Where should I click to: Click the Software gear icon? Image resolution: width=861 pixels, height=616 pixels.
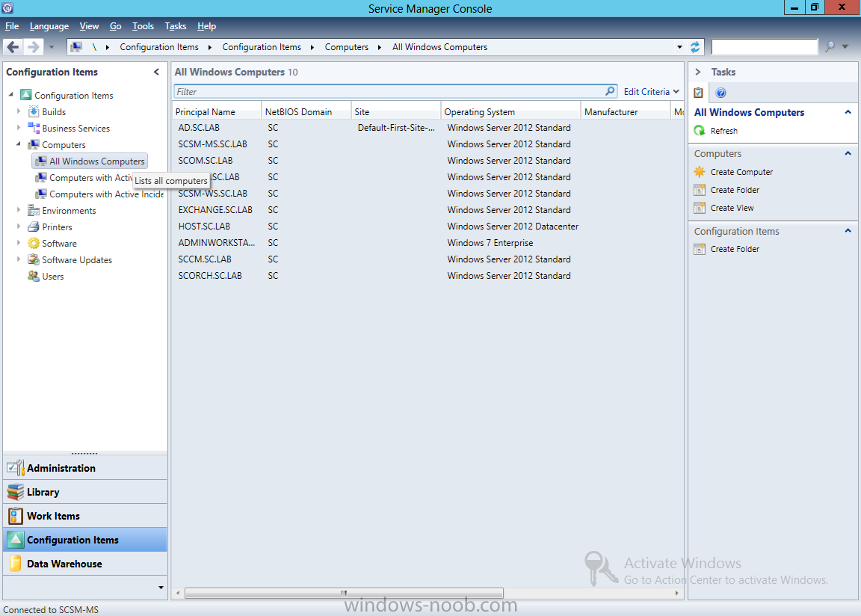(34, 243)
